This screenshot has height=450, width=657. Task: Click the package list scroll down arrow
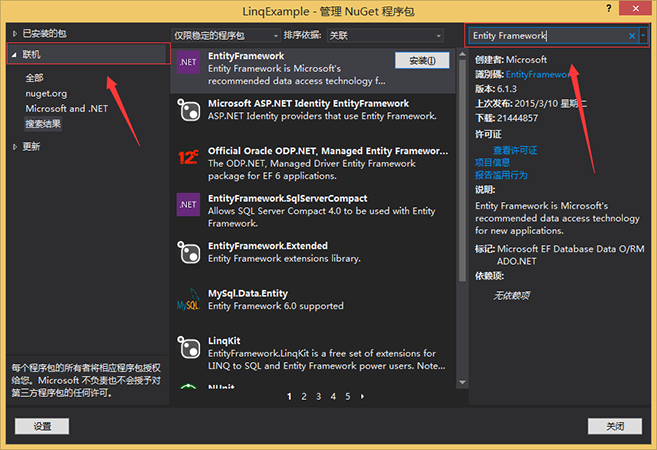click(x=463, y=382)
